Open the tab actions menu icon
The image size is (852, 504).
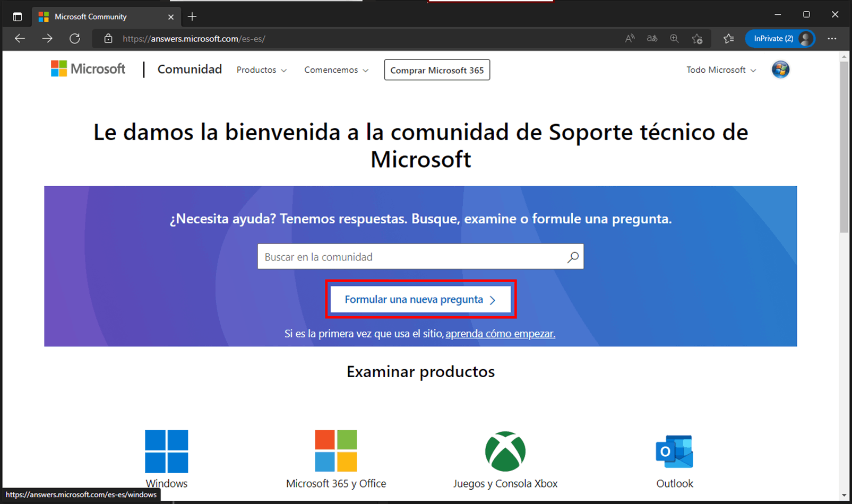(x=18, y=17)
